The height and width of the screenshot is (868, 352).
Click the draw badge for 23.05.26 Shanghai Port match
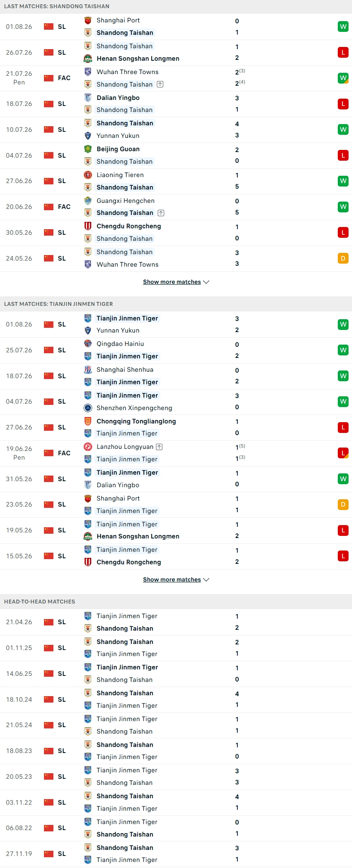pos(343,504)
